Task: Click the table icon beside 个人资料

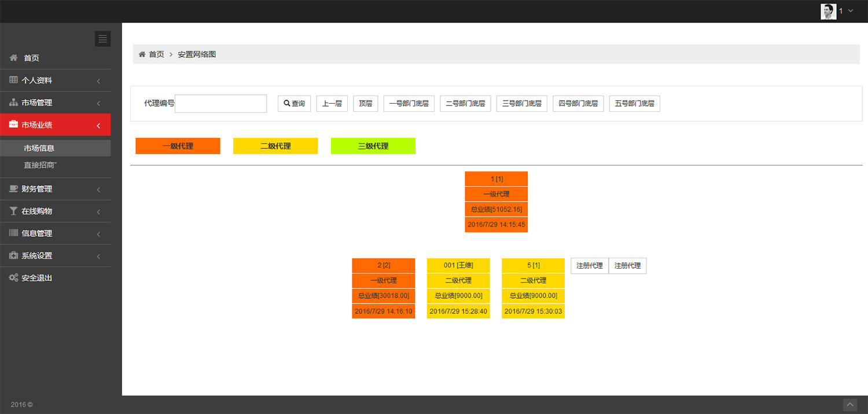Action: 13,80
